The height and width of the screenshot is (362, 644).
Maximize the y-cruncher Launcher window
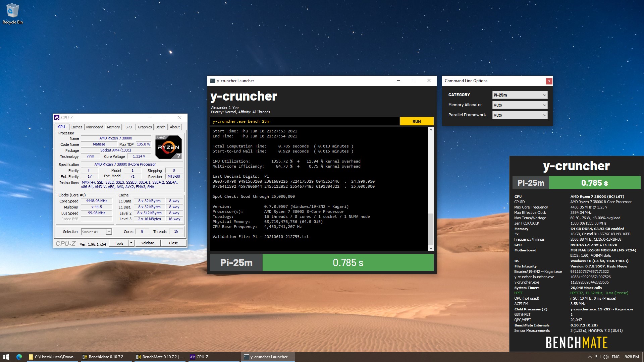(414, 81)
